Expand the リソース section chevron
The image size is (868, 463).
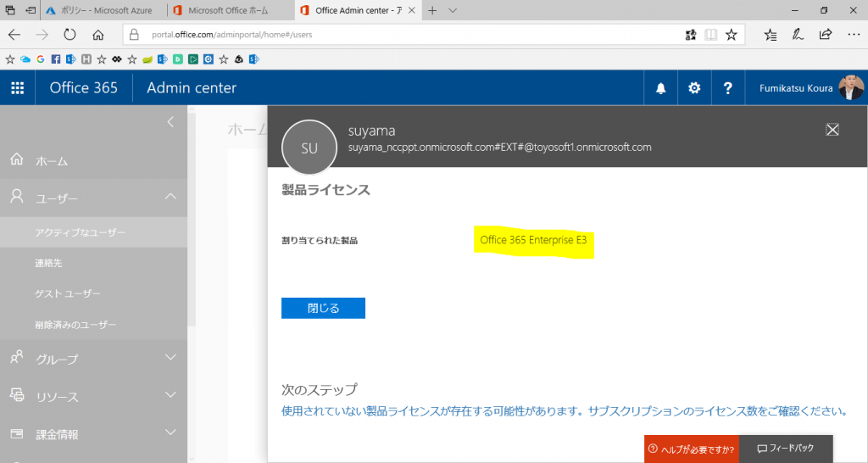click(x=170, y=395)
